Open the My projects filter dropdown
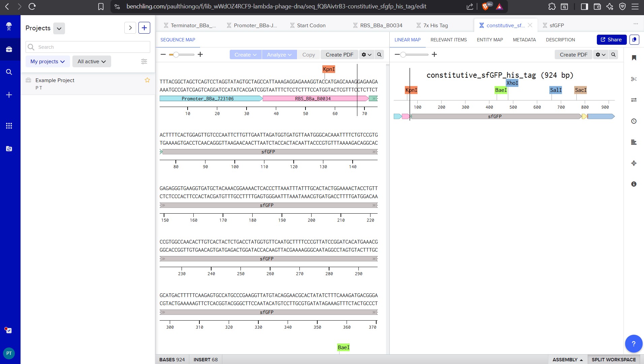The image size is (644, 364). click(x=48, y=62)
